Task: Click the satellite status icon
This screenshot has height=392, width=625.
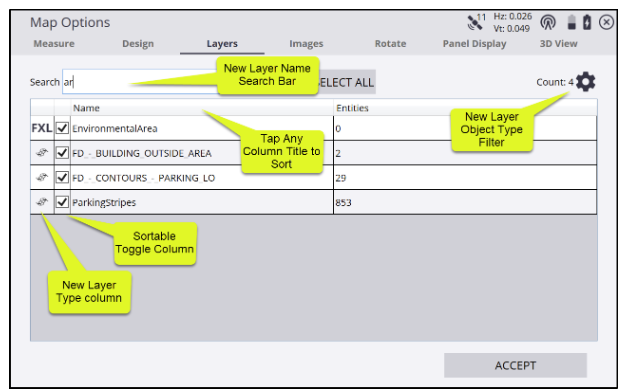Action: (x=476, y=22)
